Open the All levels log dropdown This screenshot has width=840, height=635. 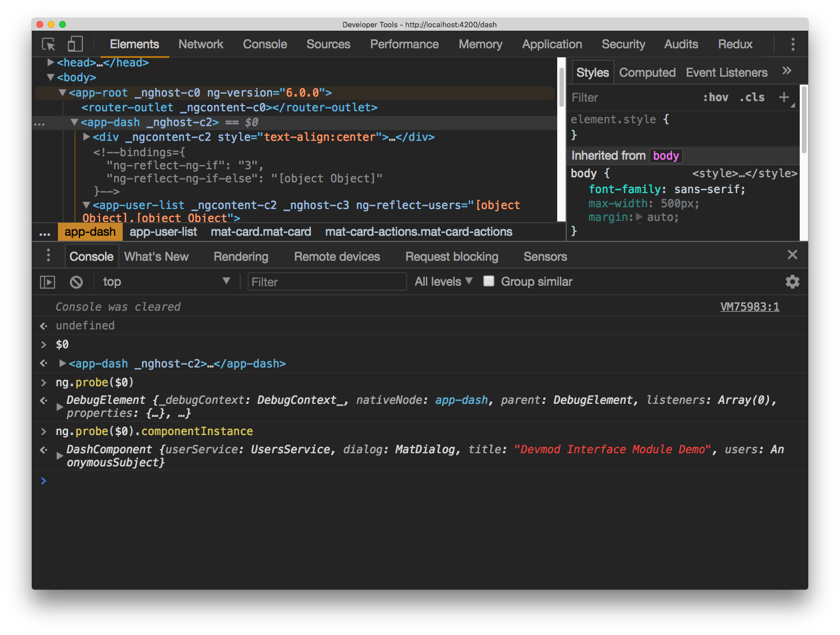pos(444,282)
